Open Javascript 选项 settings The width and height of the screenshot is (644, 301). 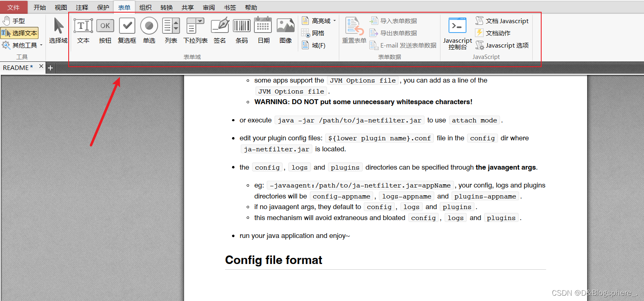tap(502, 45)
